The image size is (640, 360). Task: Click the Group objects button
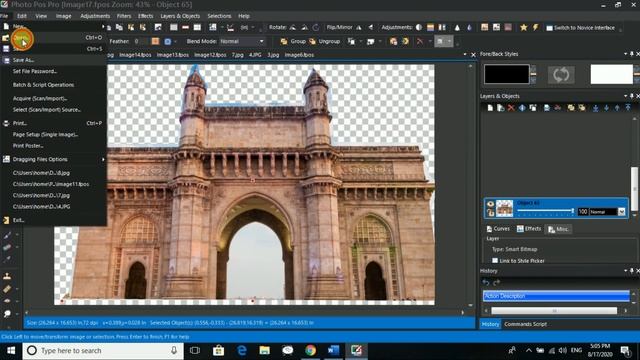[293, 41]
